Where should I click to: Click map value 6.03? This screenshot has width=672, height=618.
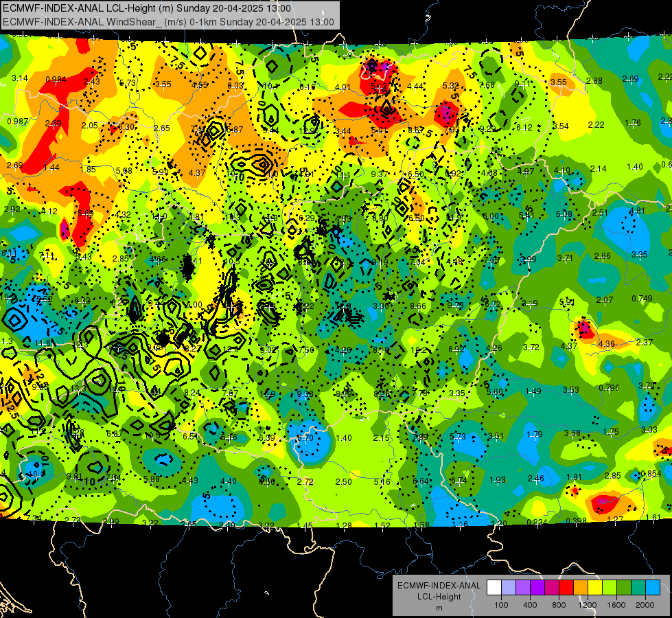(235, 85)
